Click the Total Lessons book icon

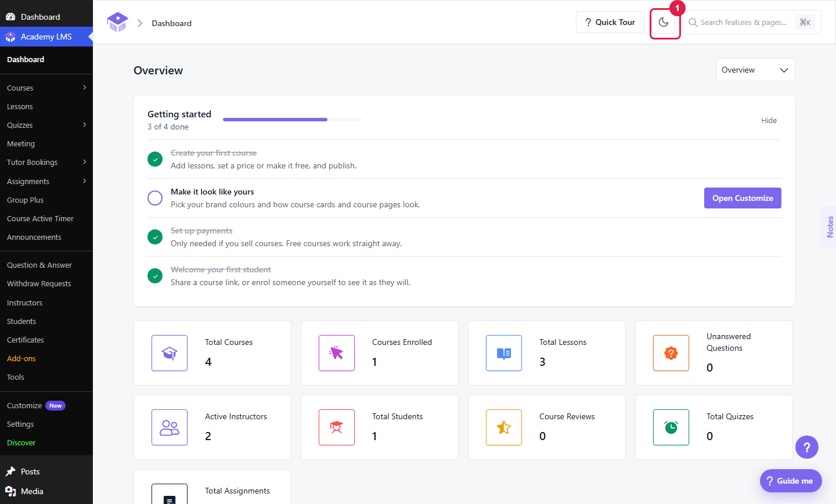[504, 353]
